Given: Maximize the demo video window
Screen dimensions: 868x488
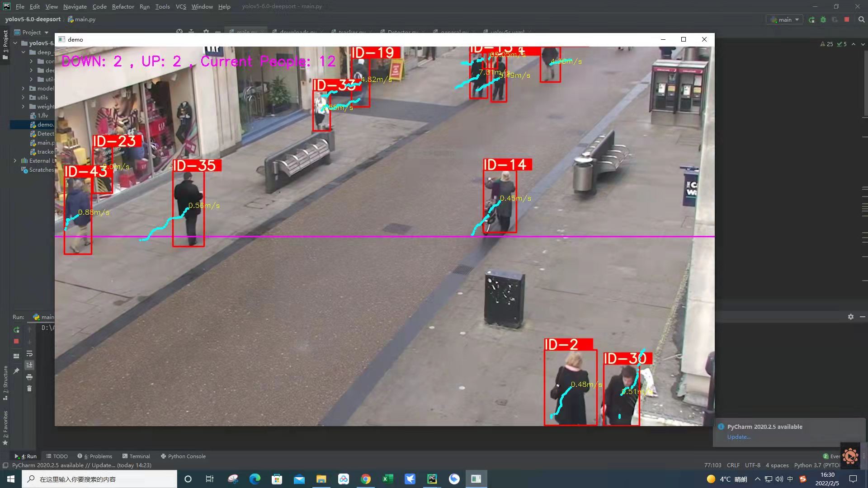Looking at the screenshot, I should click(x=684, y=39).
